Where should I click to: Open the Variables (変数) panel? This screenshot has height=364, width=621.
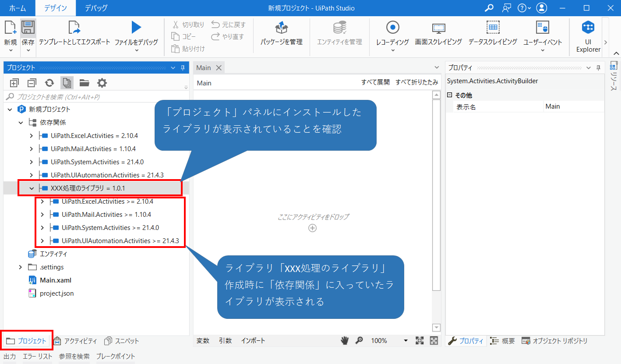pos(203,340)
